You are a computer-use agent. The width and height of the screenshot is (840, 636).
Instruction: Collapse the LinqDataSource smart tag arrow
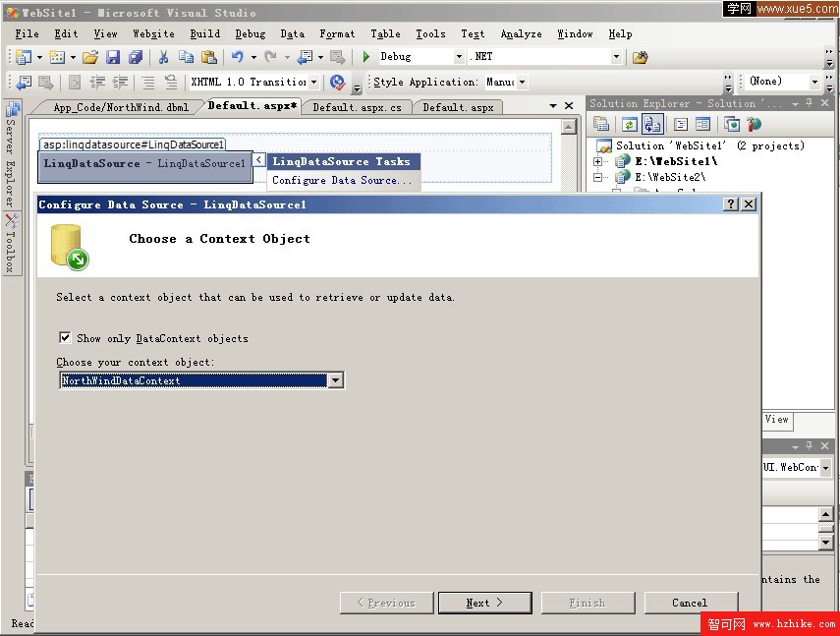(258, 159)
